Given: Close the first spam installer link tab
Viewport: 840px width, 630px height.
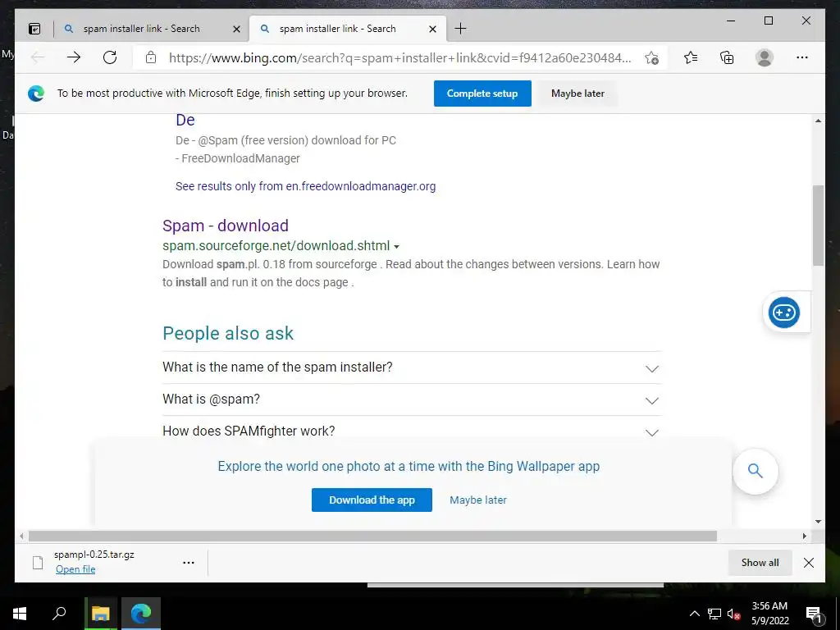Looking at the screenshot, I should tap(236, 29).
